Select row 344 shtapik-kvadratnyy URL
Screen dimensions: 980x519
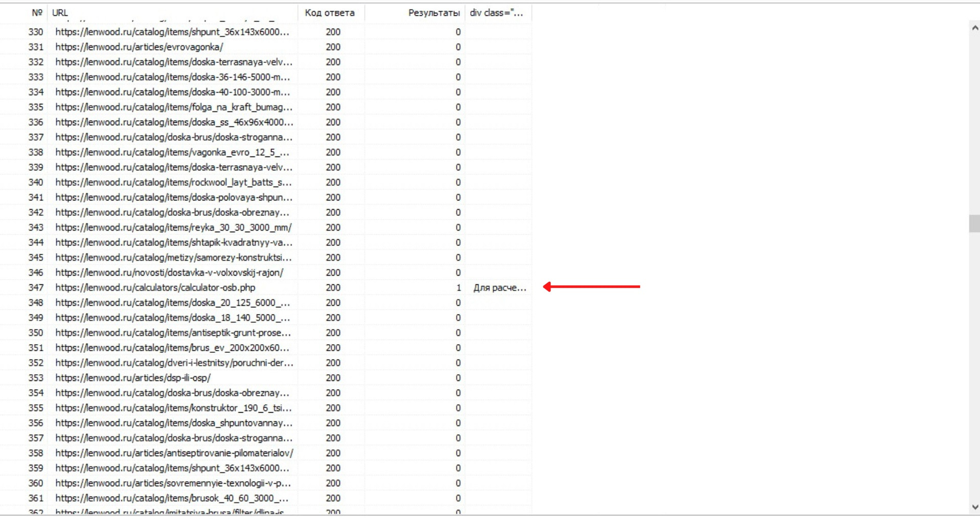(x=174, y=242)
